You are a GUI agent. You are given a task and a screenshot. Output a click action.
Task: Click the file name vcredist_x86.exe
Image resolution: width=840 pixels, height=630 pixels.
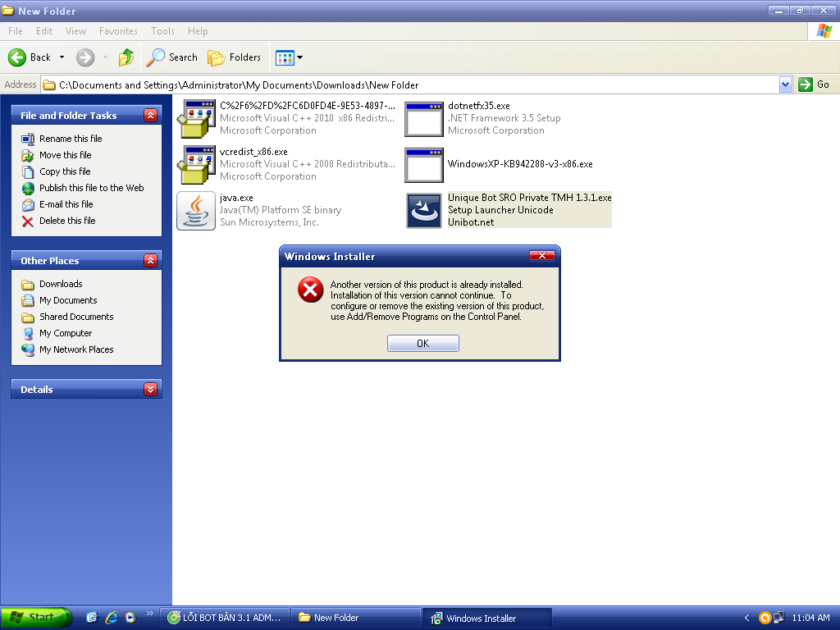coord(253,152)
